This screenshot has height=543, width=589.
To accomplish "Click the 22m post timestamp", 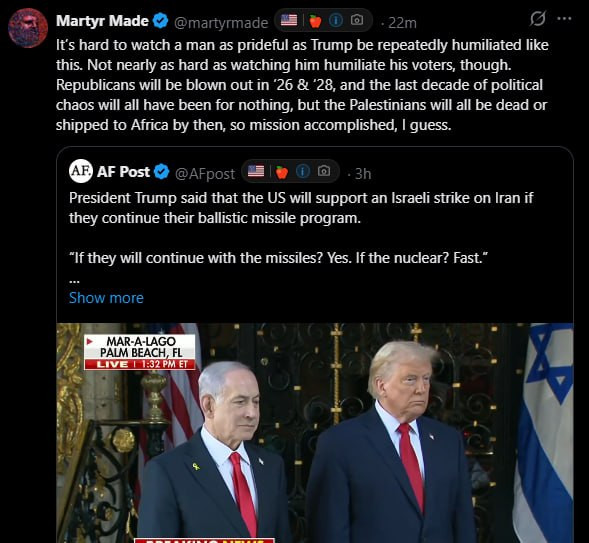I will click(402, 23).
